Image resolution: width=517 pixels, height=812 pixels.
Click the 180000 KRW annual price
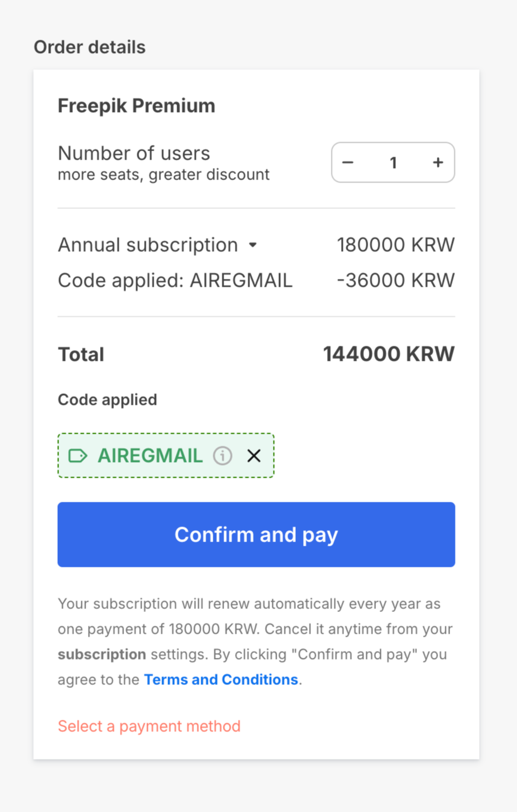395,245
